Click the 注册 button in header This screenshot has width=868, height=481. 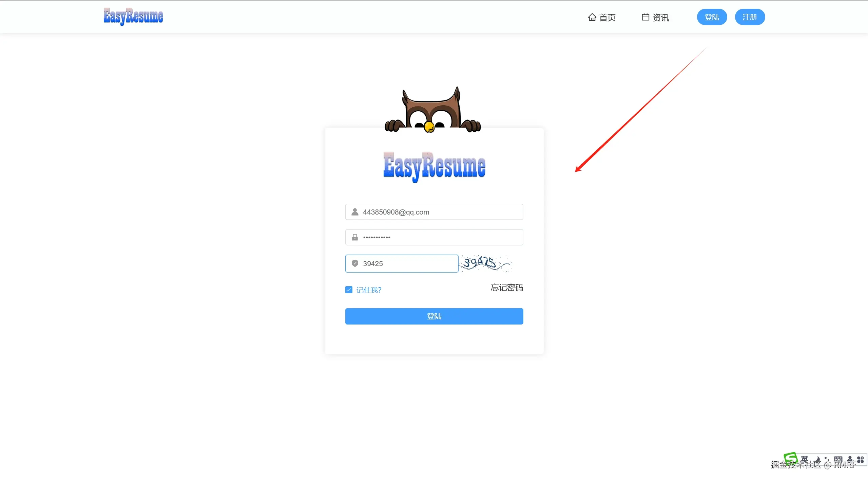[750, 17]
